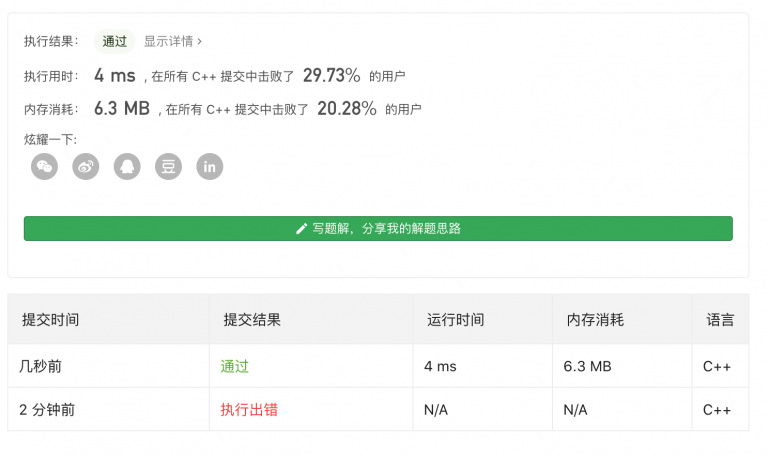Screen dimensions: 768x455
Task: Click pencil icon on green solution button
Action: click(x=301, y=229)
